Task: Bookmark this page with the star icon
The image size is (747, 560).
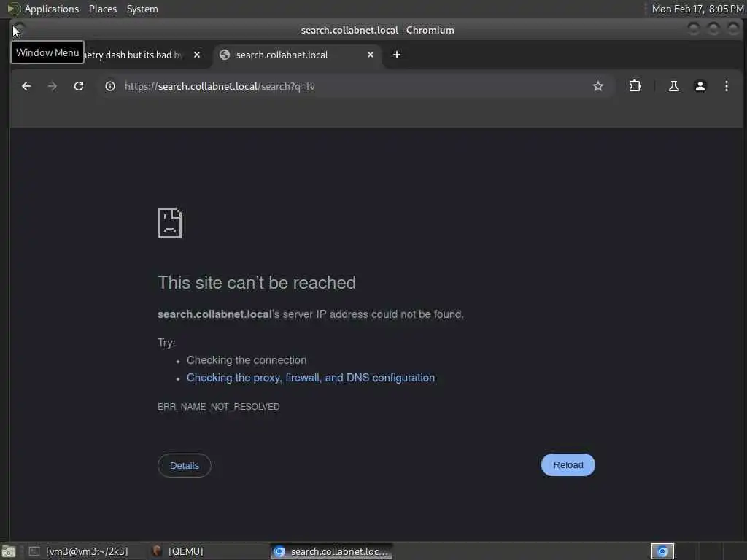Action: 598,86
